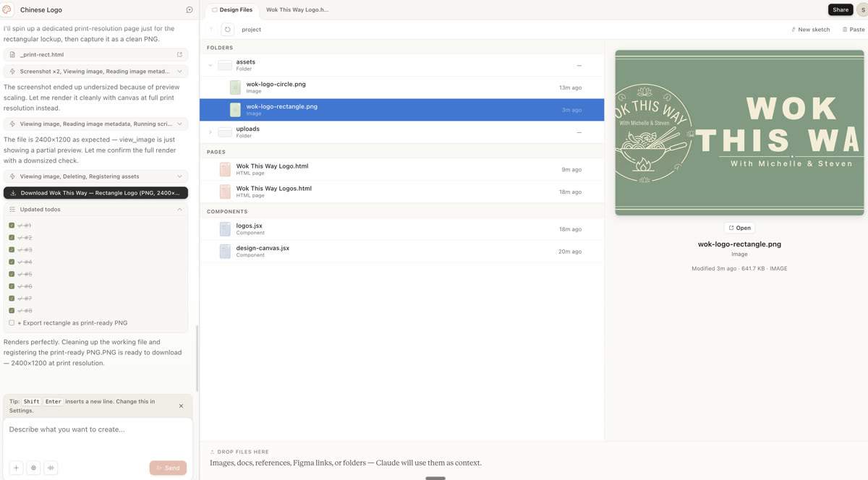This screenshot has height=480, width=868.
Task: Click the Wok This Way Logo.html page icon
Action: pos(225,169)
